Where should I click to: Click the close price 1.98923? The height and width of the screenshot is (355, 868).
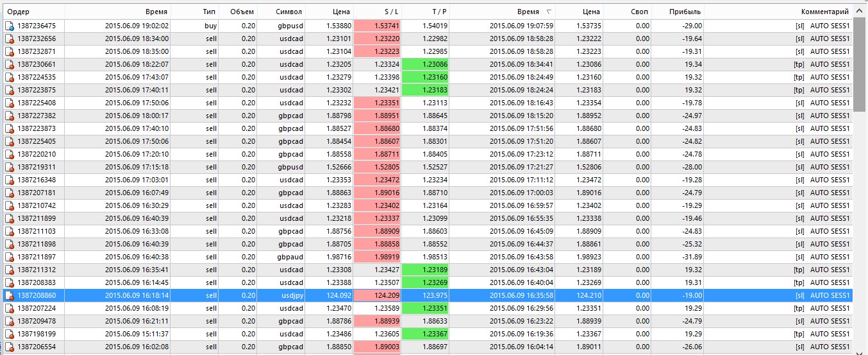(x=588, y=257)
